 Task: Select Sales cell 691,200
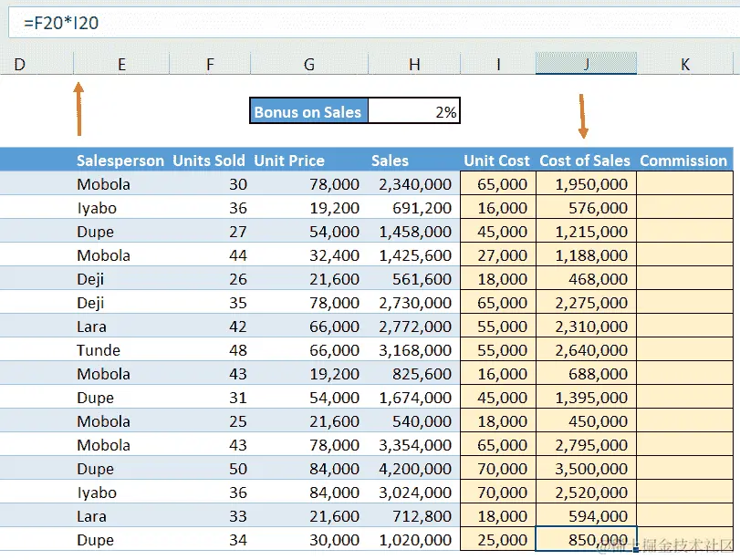(414, 207)
